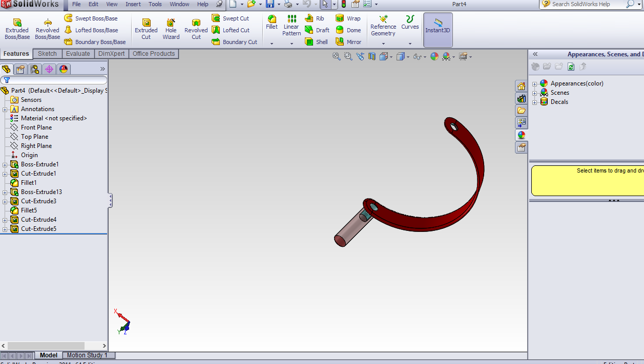Expand the Cut-Extrude1 feature
This screenshot has height=364, width=644.
point(5,174)
